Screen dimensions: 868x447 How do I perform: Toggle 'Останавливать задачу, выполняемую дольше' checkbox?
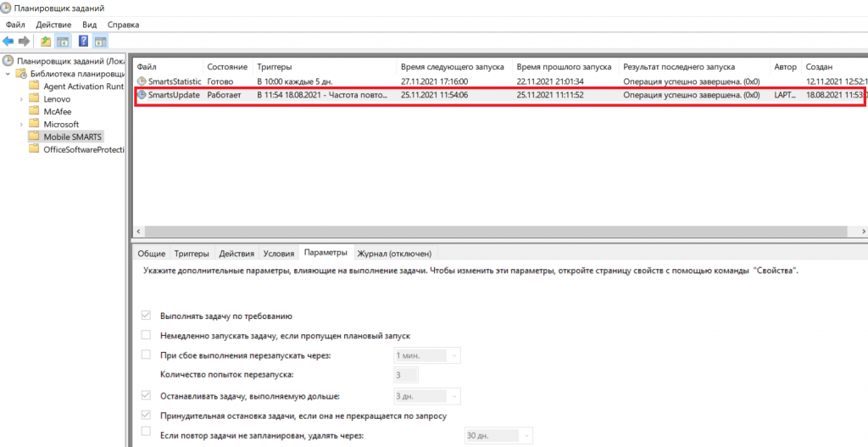146,396
